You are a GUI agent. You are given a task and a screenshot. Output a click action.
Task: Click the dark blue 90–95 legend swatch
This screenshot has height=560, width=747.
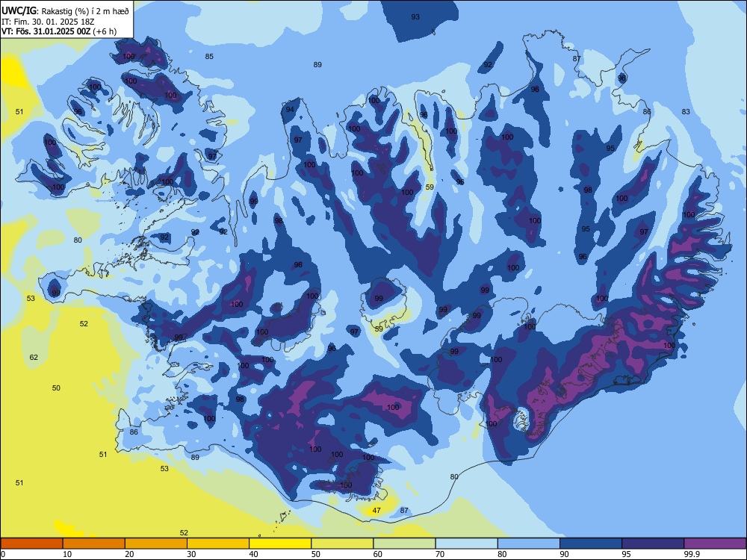click(x=591, y=544)
